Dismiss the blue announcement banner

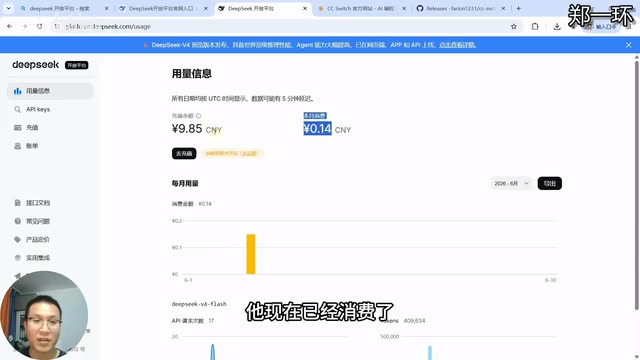[x=629, y=45]
